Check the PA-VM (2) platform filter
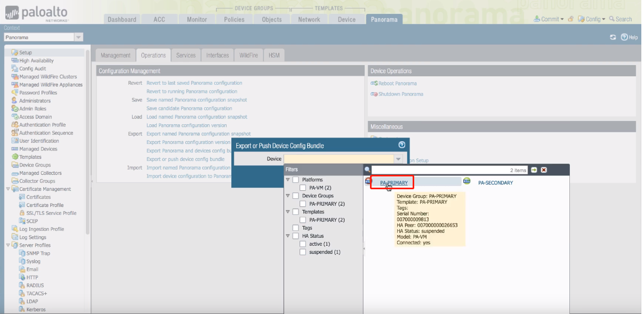644x314 pixels. pyautogui.click(x=303, y=188)
